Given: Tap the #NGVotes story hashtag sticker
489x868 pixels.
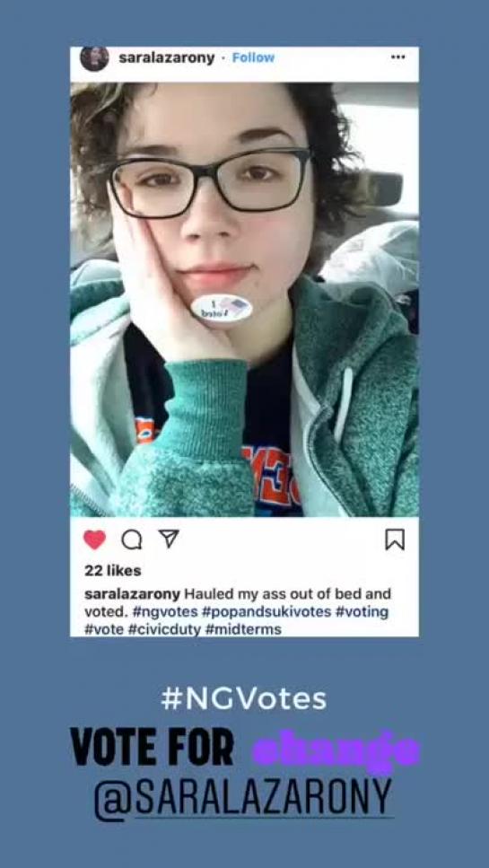Looking at the screenshot, I should 244,699.
